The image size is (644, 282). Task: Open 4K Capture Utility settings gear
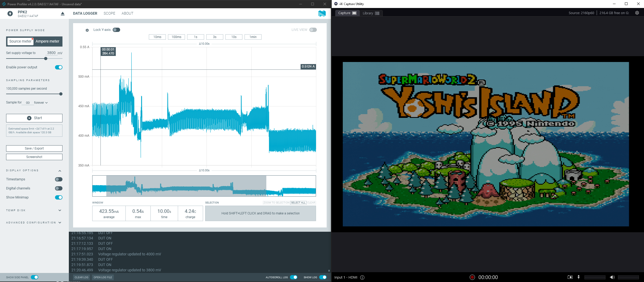(x=637, y=13)
